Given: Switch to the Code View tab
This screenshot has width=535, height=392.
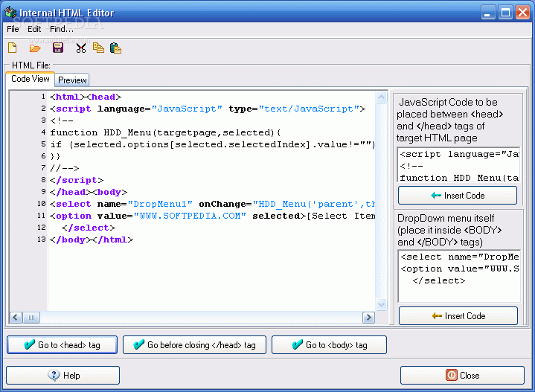Looking at the screenshot, I should click(31, 79).
